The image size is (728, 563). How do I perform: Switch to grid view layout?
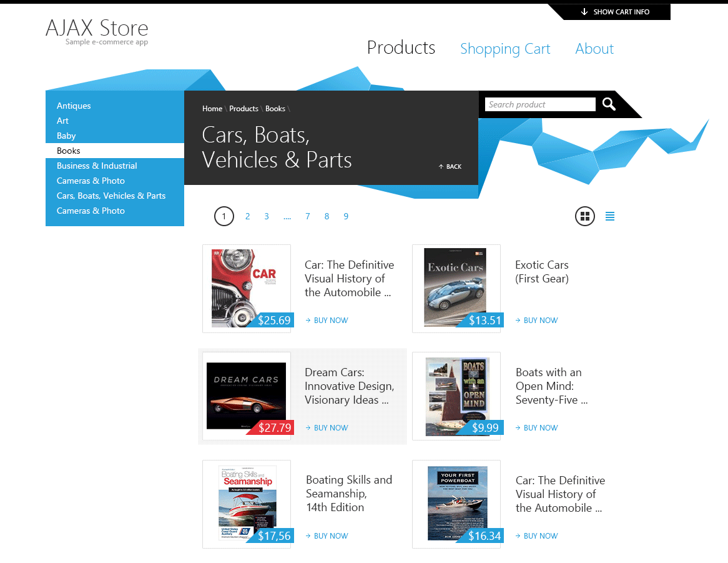tap(585, 216)
